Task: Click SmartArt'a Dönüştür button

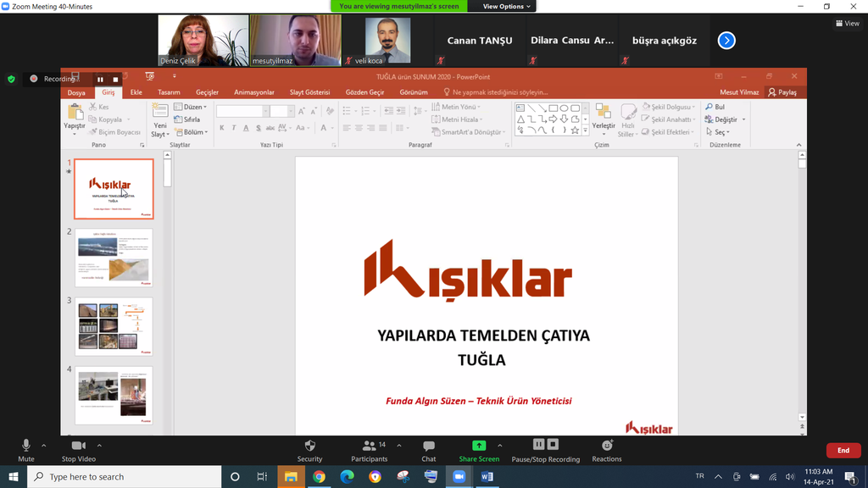Action: 469,132
